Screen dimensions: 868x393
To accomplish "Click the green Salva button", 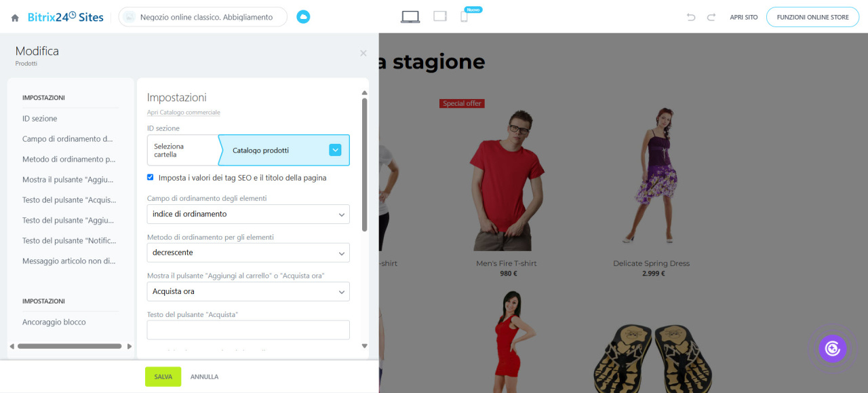I will [163, 377].
